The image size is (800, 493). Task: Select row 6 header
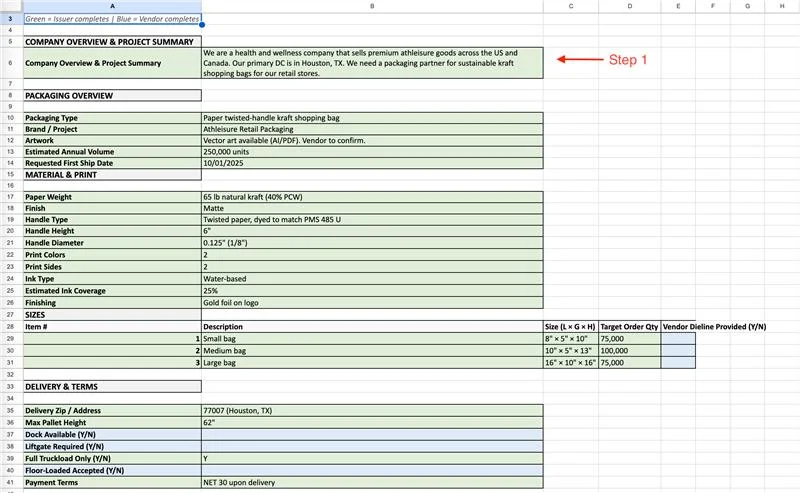click(10, 63)
